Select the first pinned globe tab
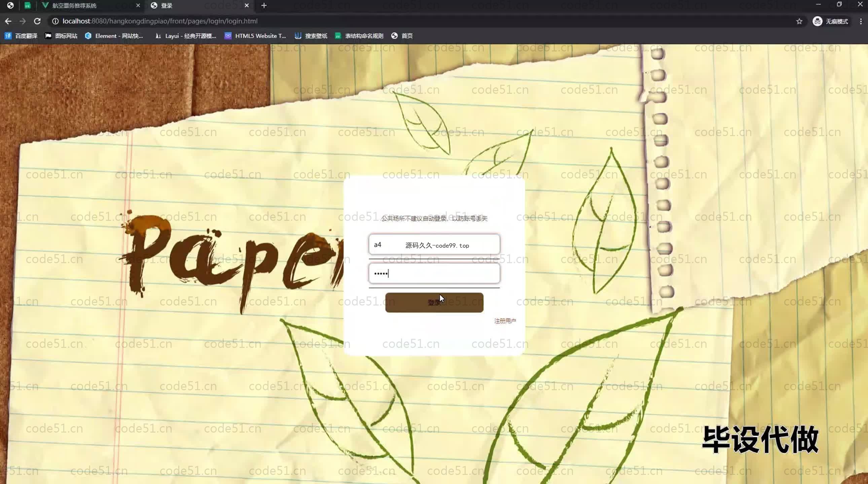 (x=10, y=5)
